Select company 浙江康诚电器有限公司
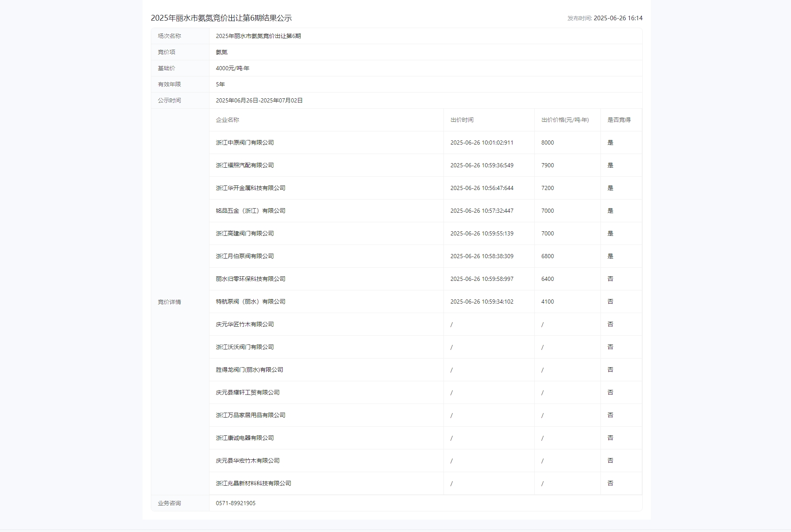 pyautogui.click(x=245, y=438)
